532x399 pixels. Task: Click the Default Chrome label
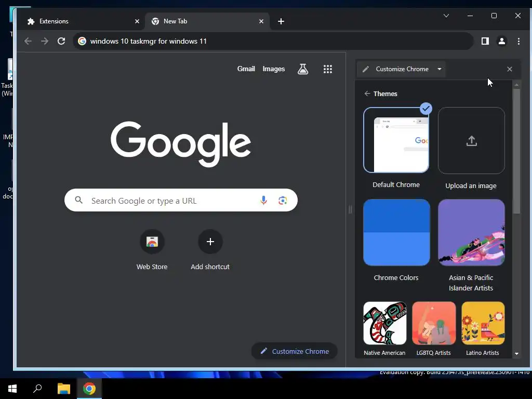(396, 184)
